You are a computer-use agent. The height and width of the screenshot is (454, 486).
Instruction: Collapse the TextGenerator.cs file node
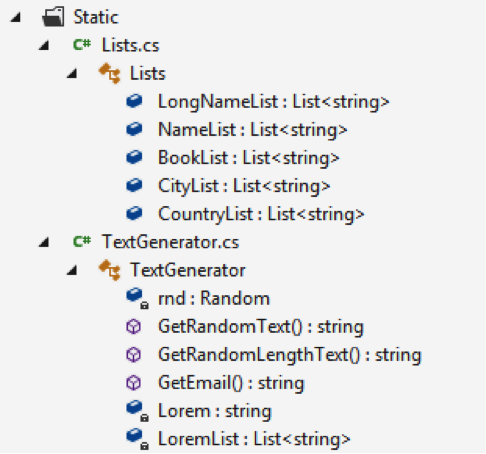(44, 242)
